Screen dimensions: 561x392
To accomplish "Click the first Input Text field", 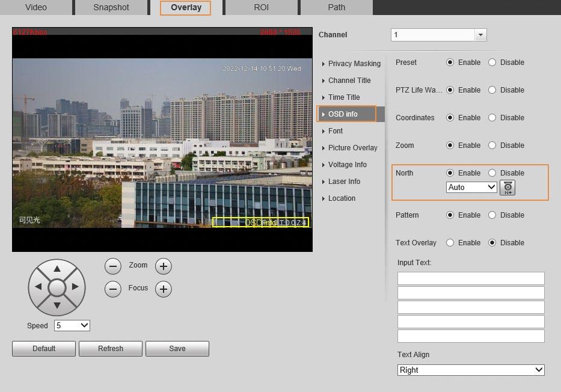I will click(x=471, y=278).
